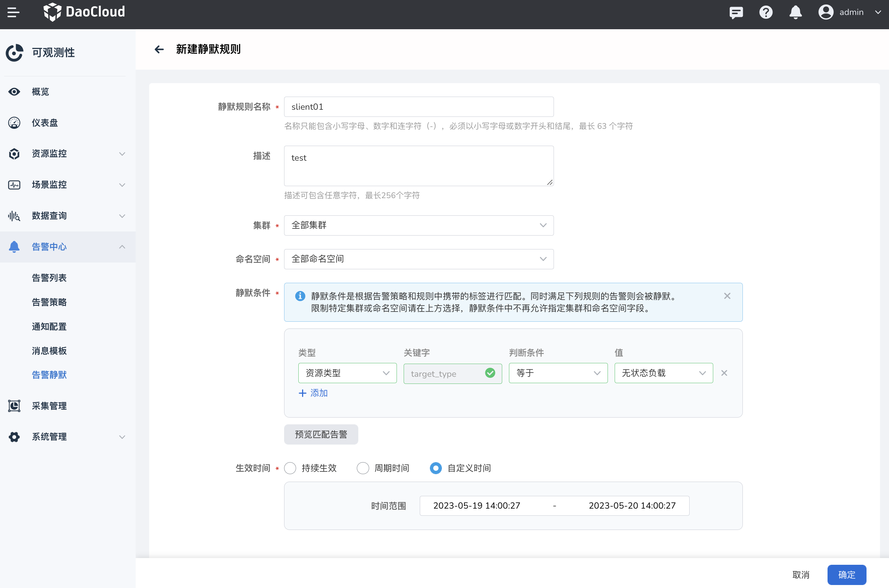Click 添加 to add a condition
Image resolution: width=889 pixels, height=588 pixels.
coord(313,393)
